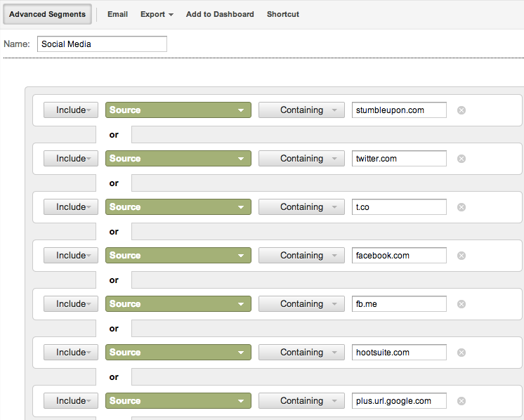This screenshot has width=524, height=420.
Task: Click the fb.me value field
Action: tap(399, 303)
